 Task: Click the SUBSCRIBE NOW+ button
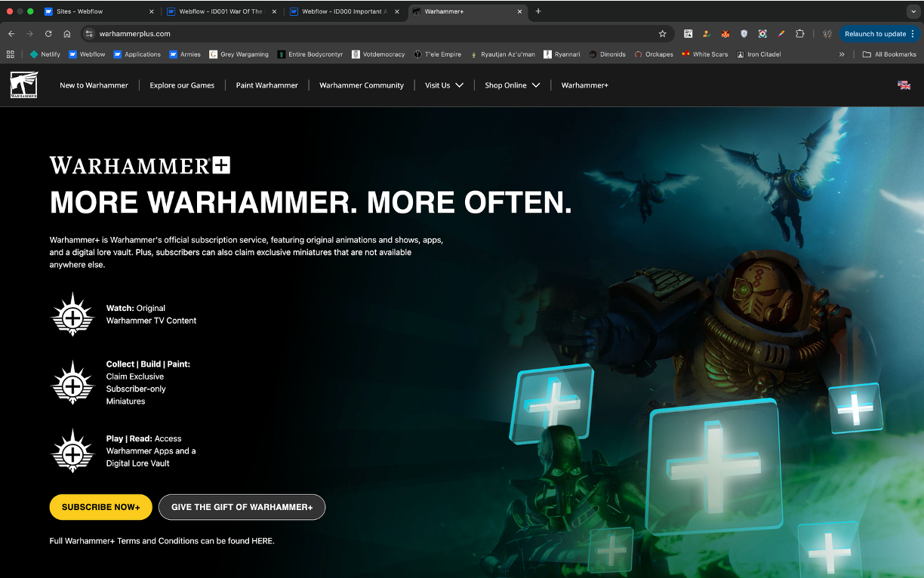click(x=101, y=507)
